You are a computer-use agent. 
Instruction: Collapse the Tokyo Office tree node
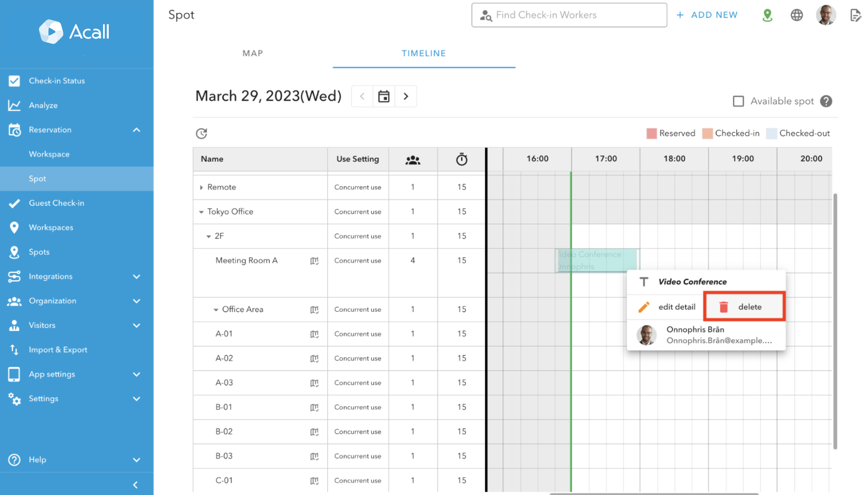pos(201,211)
